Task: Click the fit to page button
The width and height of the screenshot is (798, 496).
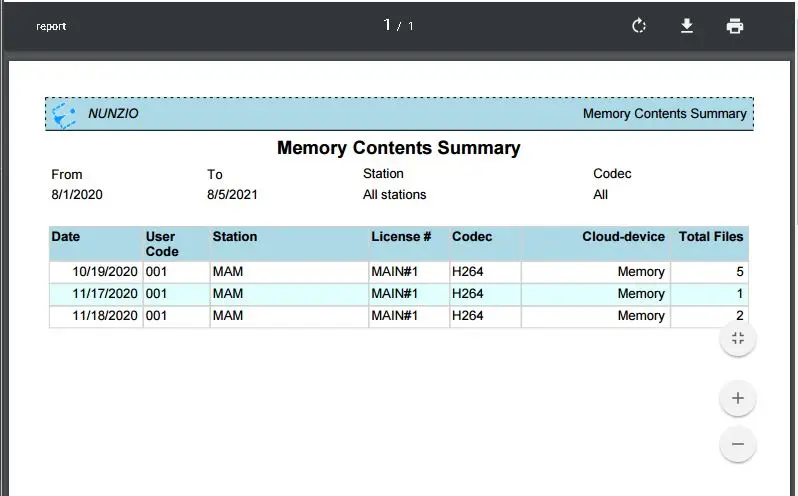Action: [x=738, y=338]
